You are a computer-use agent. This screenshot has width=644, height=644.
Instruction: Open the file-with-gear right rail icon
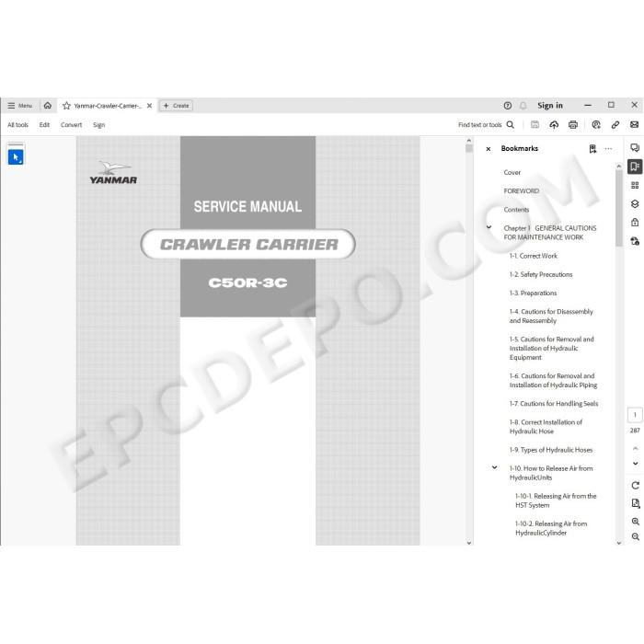pos(635,241)
